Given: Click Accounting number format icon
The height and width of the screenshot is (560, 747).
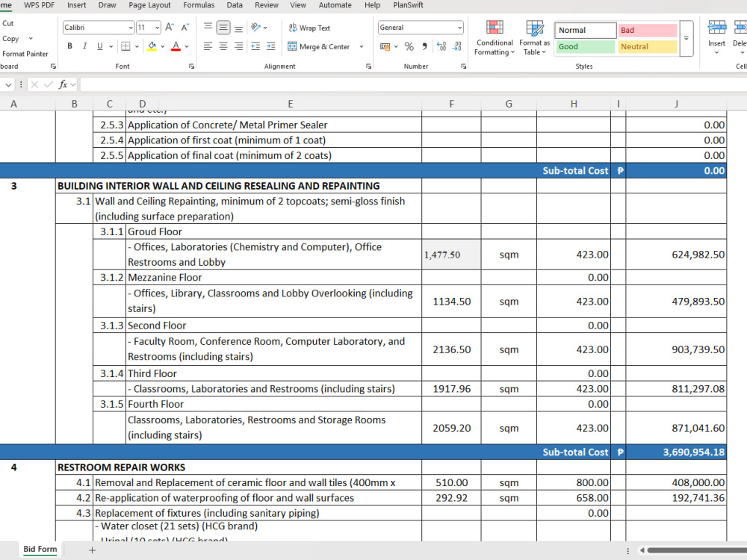Looking at the screenshot, I should (385, 46).
